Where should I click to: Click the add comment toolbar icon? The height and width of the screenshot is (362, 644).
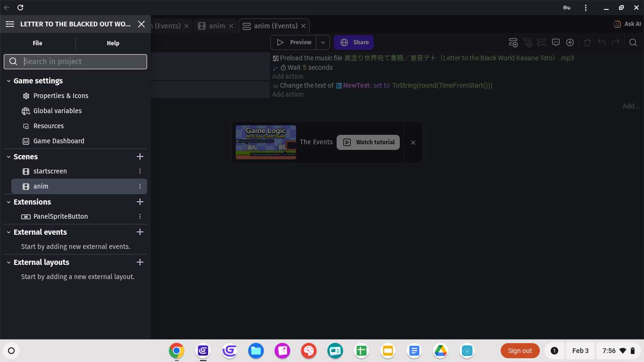tap(556, 42)
